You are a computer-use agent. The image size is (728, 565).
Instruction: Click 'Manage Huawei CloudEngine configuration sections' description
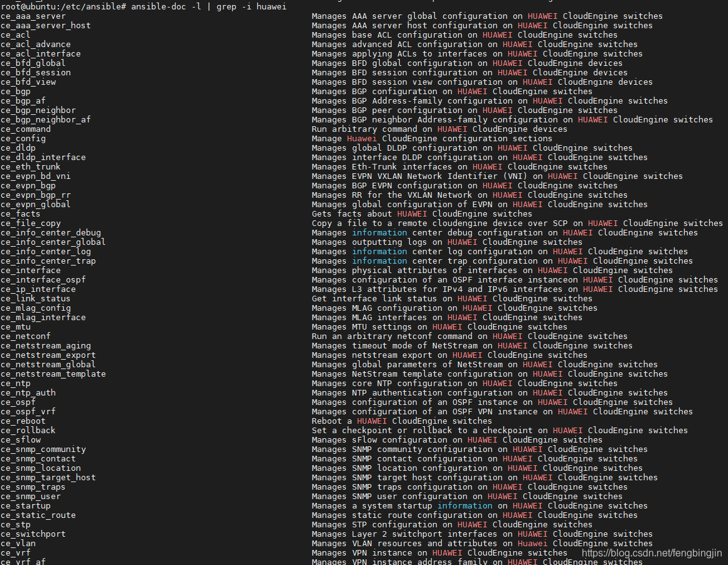point(432,138)
